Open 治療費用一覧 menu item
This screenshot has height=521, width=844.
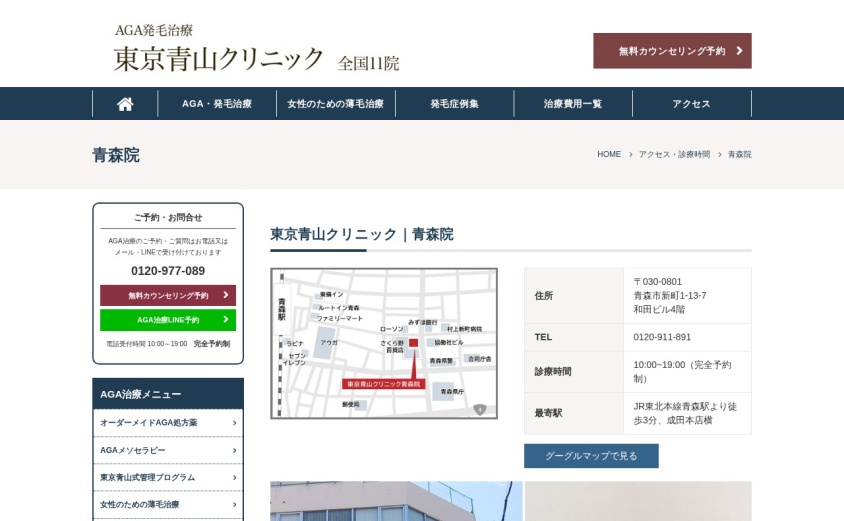click(x=573, y=104)
